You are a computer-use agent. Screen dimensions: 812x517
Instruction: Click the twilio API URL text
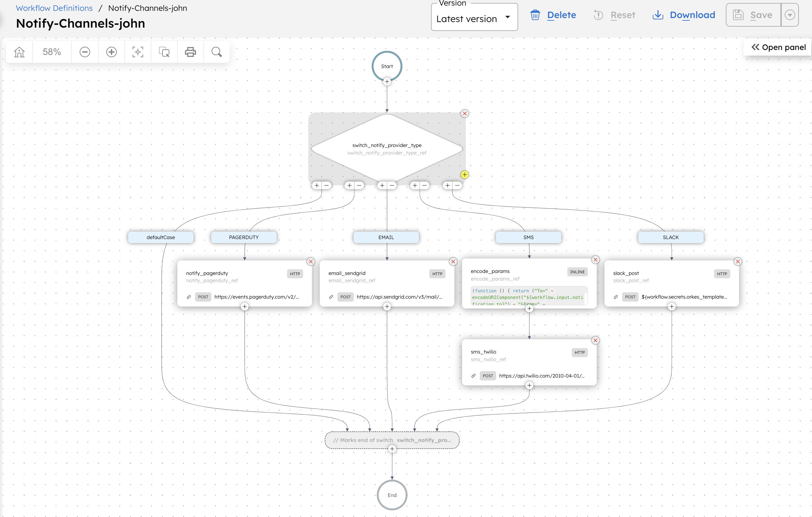(542, 376)
